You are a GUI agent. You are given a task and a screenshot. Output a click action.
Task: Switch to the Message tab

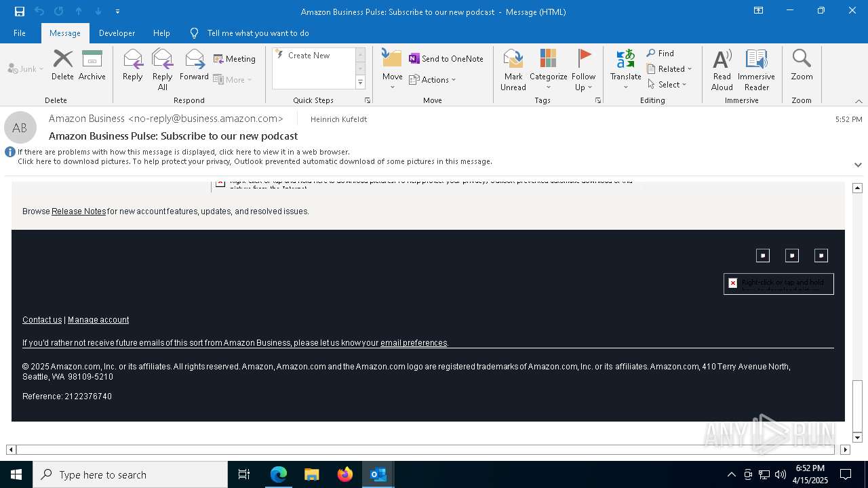pyautogui.click(x=65, y=33)
